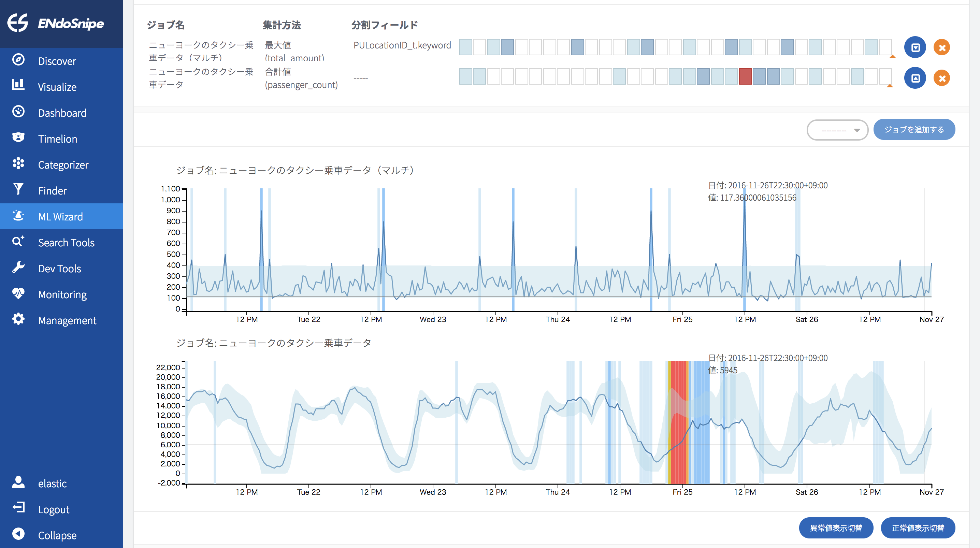Click the Logout arrow icon

coord(18,508)
